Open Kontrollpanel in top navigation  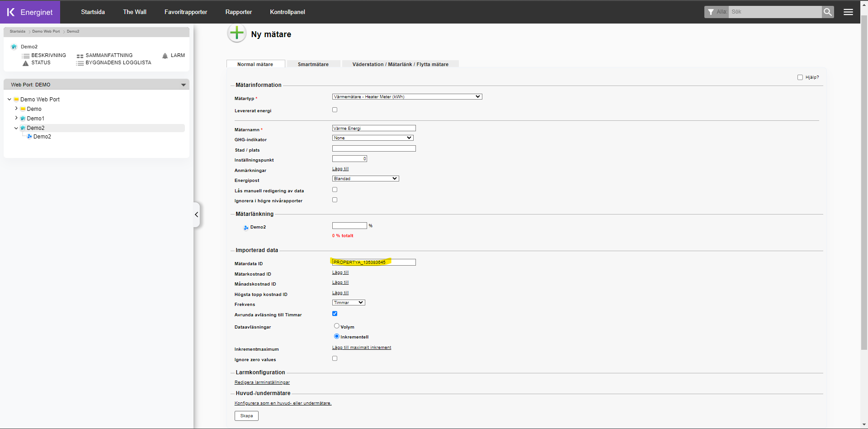[288, 12]
